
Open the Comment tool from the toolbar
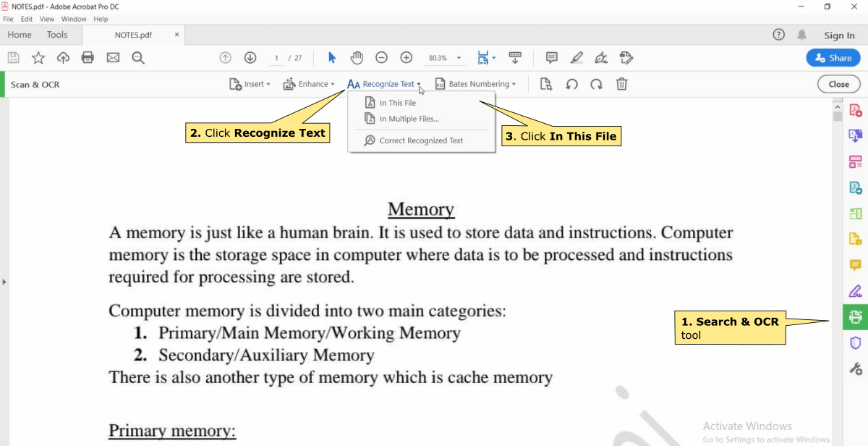point(551,57)
